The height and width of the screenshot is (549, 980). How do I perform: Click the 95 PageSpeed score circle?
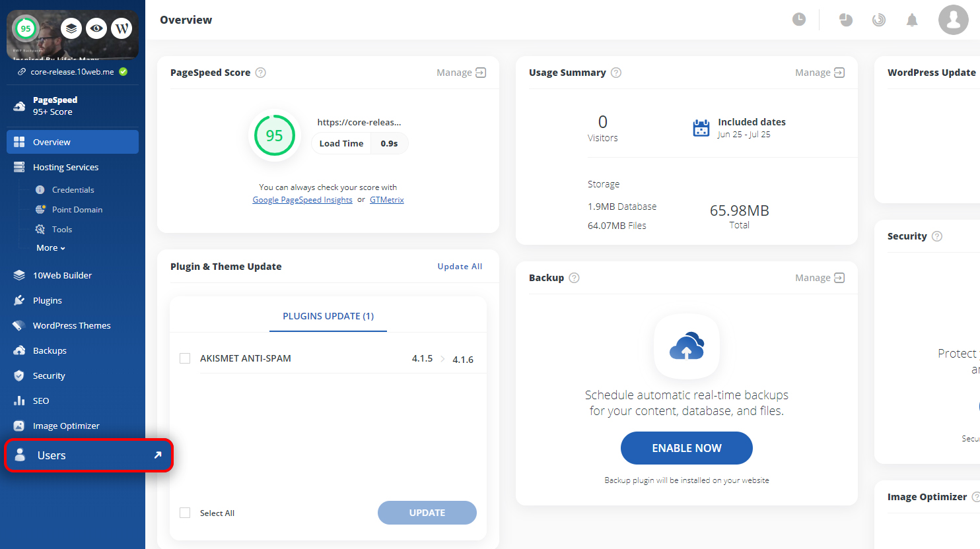tap(274, 135)
